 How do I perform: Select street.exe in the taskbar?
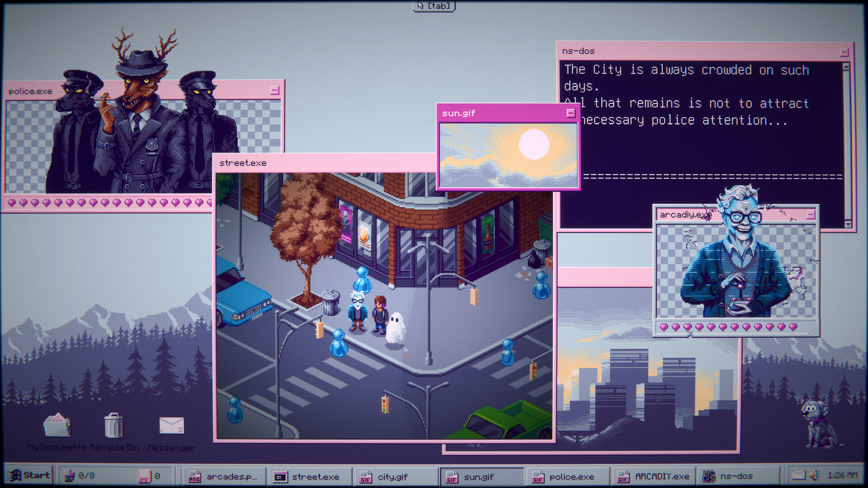click(310, 476)
